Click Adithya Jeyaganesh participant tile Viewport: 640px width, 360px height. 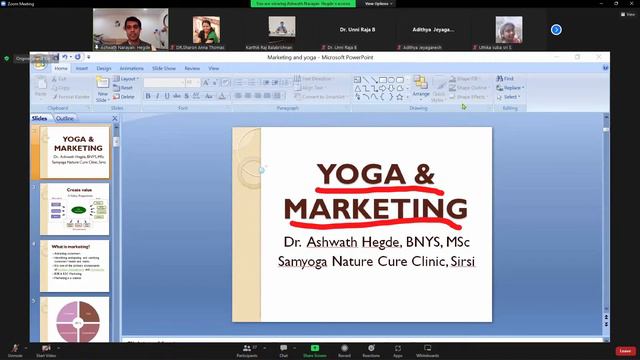tap(433, 29)
